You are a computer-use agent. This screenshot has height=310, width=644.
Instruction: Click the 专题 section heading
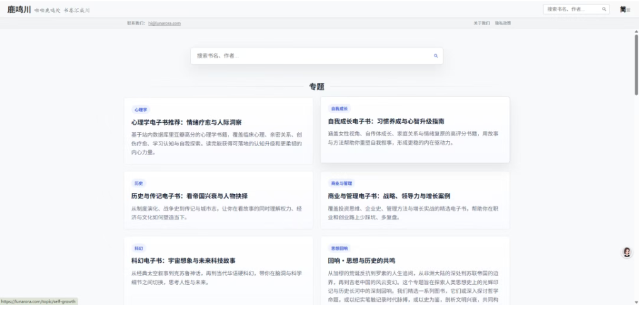[317, 87]
